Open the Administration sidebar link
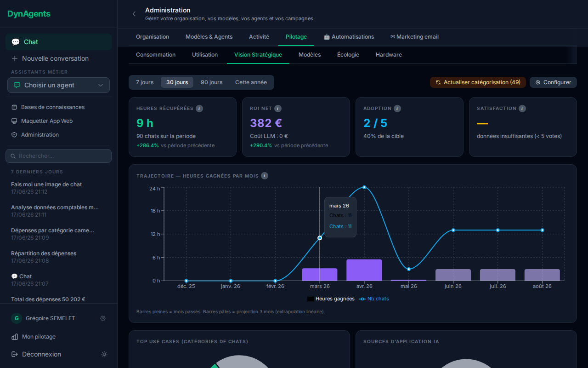Screen dimensions: 588x368 [58, 135]
